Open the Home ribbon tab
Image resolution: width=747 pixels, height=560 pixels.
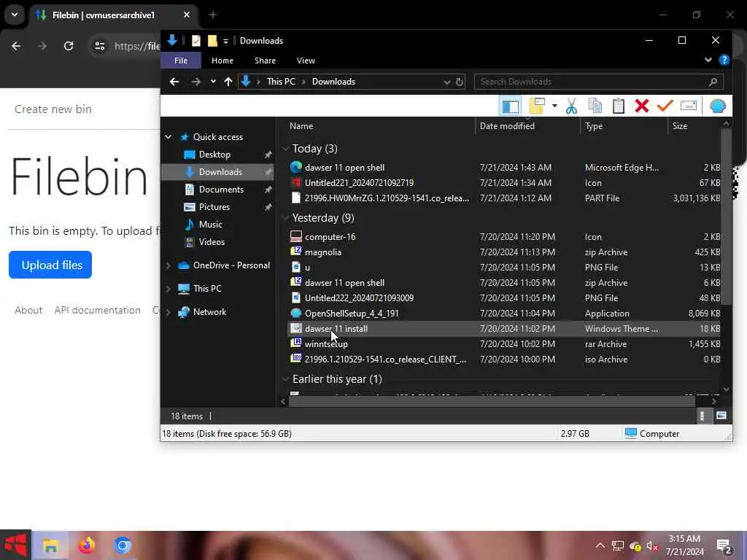(x=222, y=61)
